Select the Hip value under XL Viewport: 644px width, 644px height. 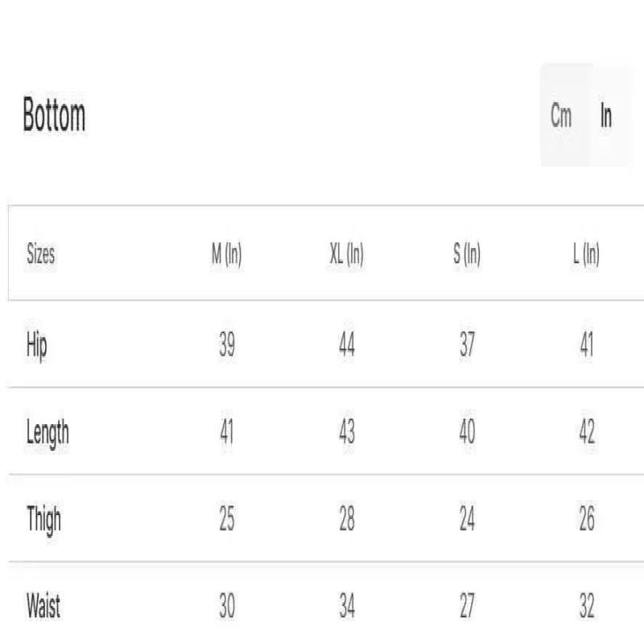[x=347, y=345]
